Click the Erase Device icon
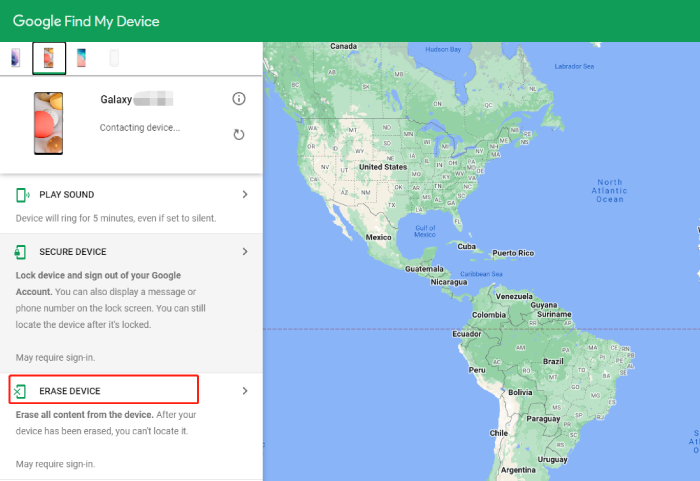 (x=22, y=391)
